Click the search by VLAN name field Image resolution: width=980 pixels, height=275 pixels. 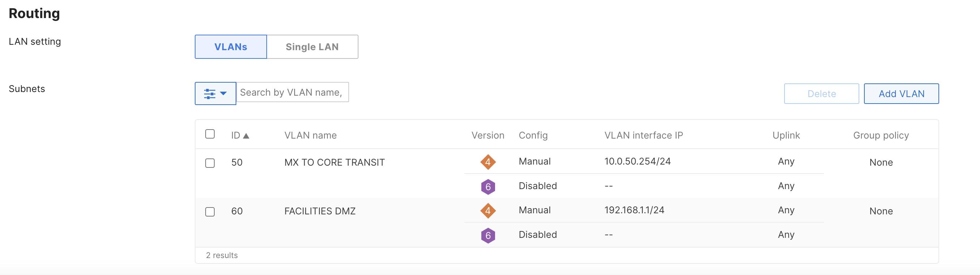coord(293,92)
